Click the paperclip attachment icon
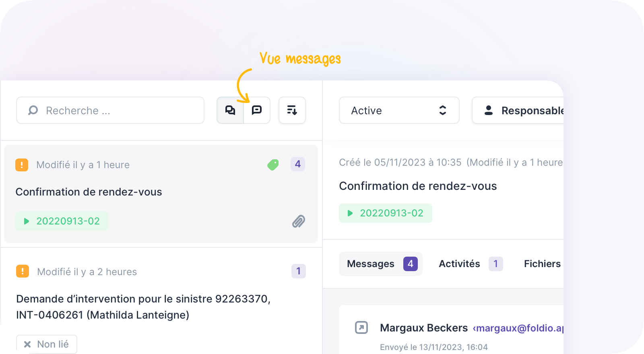 [x=298, y=221]
